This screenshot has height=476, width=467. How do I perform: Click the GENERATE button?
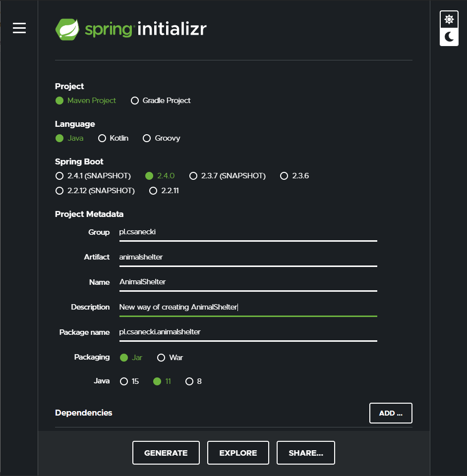coord(166,453)
